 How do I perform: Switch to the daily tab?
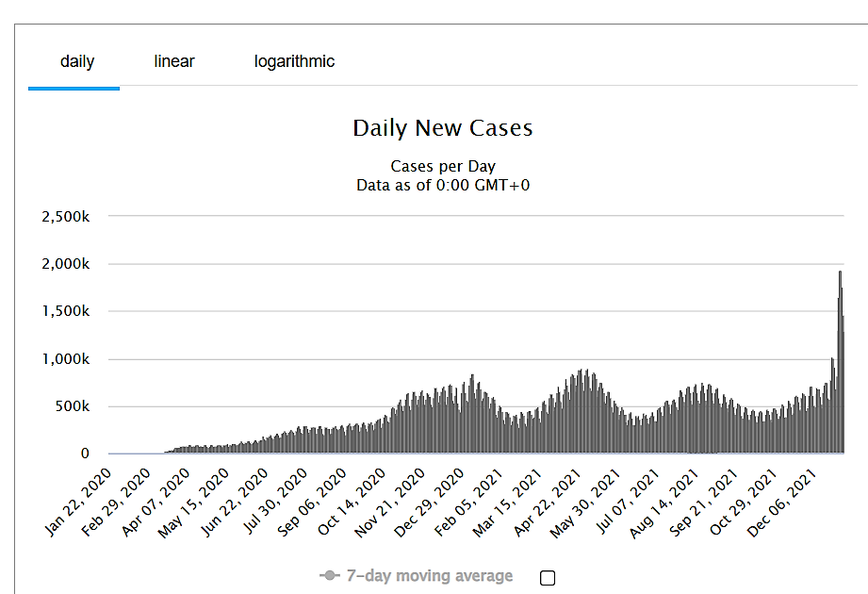click(77, 61)
